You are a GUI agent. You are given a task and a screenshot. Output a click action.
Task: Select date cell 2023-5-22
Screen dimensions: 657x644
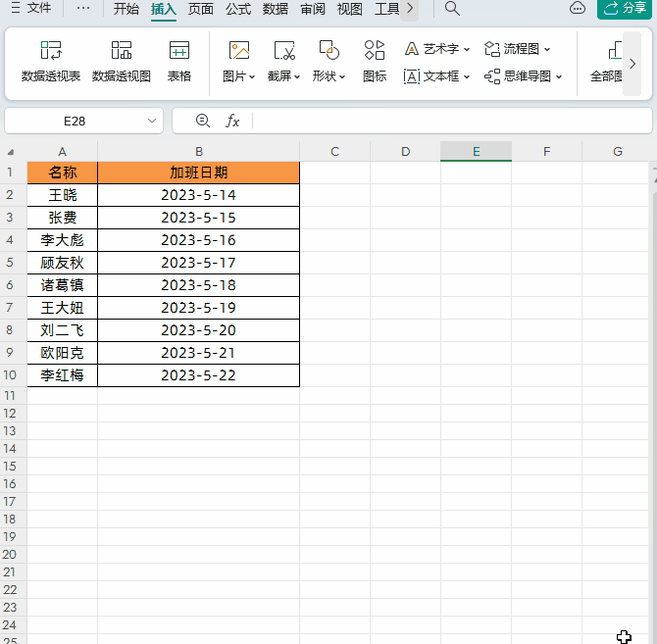click(199, 375)
